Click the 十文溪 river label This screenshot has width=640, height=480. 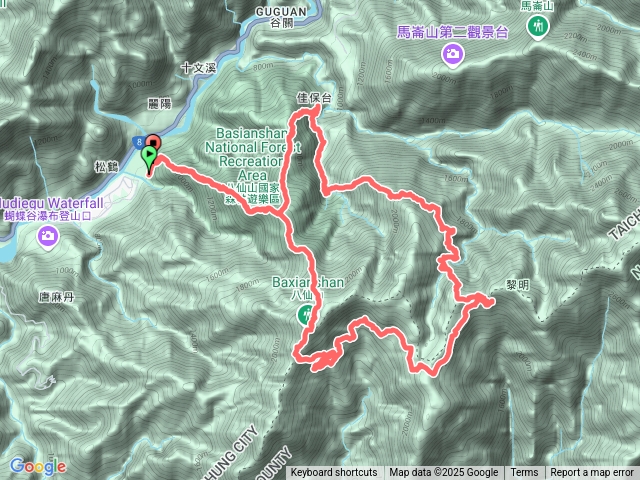click(198, 67)
